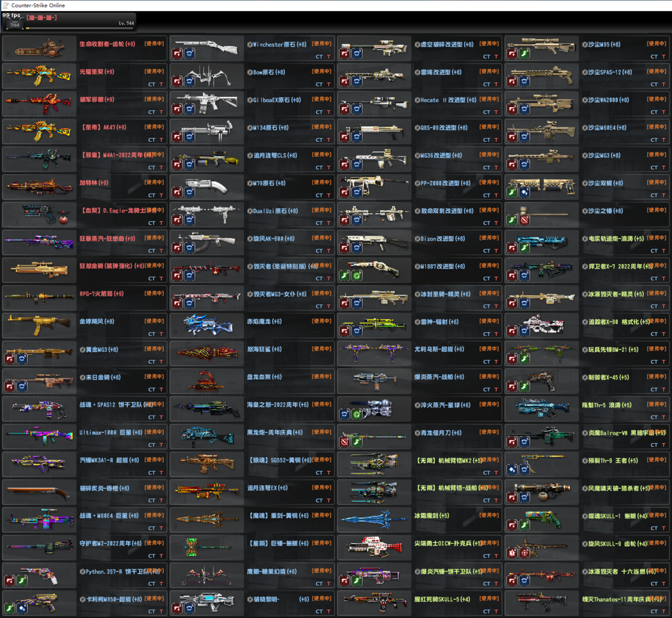Click blue reload badge on M134原石 row
Image resolution: width=672 pixels, height=618 pixels.
pyautogui.click(x=189, y=137)
